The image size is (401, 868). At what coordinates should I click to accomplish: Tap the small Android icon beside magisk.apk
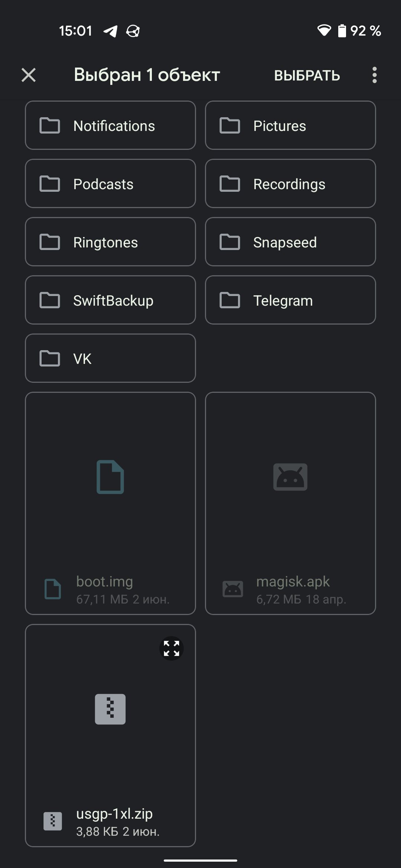click(233, 589)
